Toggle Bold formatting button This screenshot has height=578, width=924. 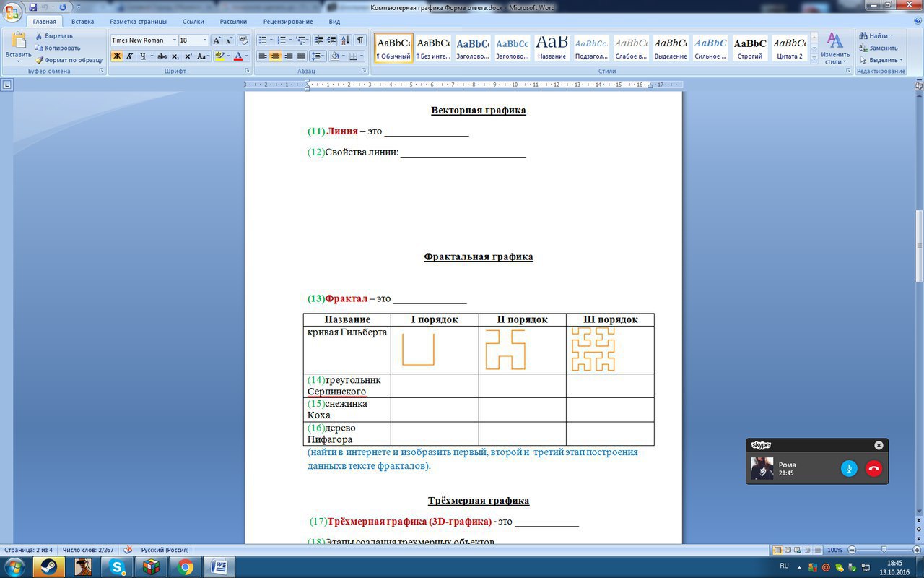117,56
